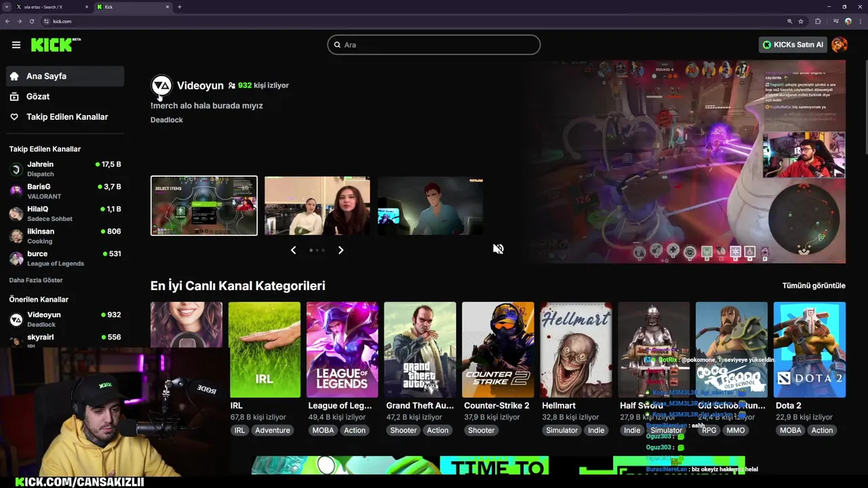Open the burce channel row
868x488 pixels.
pos(65,258)
